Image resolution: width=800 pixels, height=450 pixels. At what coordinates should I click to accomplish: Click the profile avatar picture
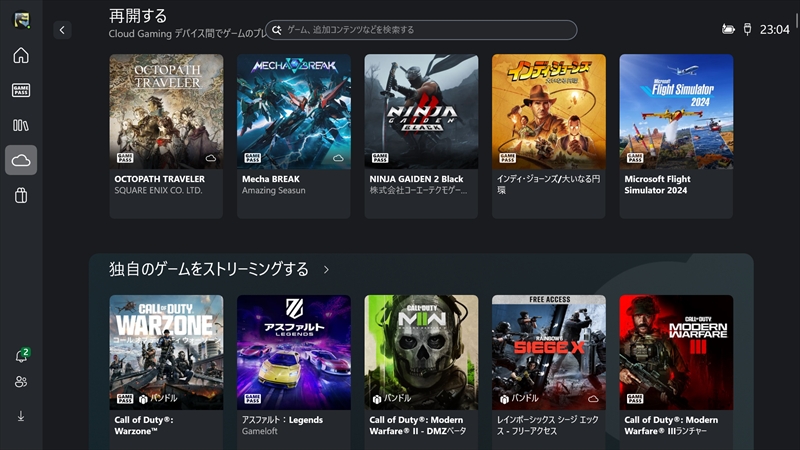point(21,20)
